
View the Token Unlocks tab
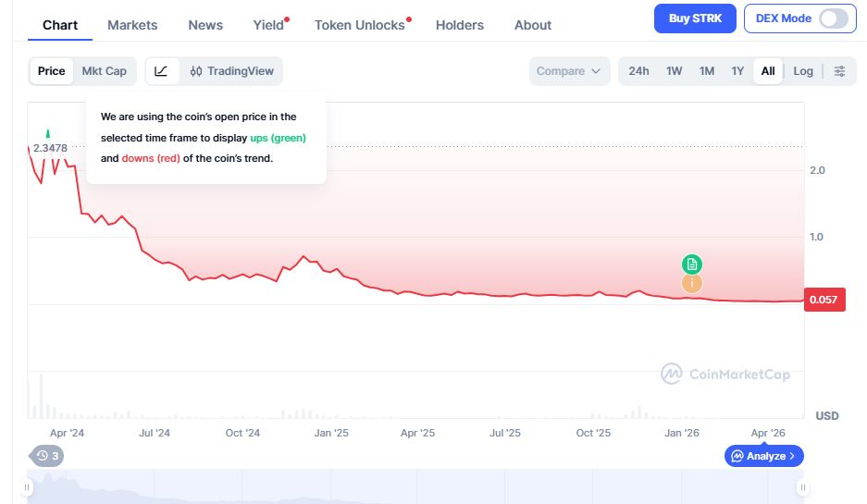coord(360,25)
